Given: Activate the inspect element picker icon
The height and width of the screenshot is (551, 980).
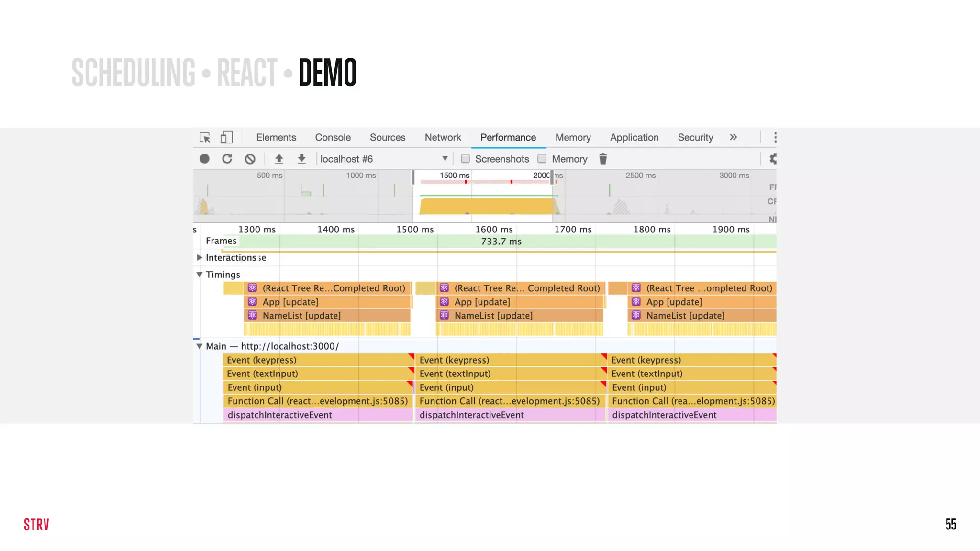Looking at the screenshot, I should [x=205, y=138].
